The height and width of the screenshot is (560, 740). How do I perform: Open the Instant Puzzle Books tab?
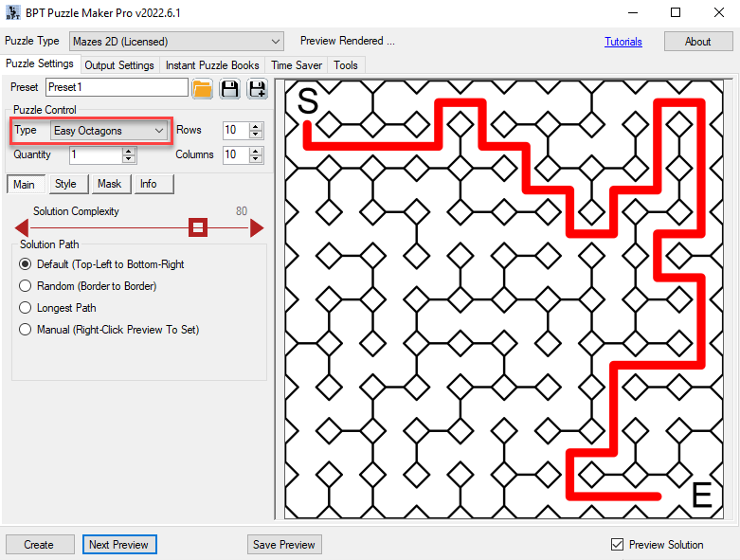[212, 65]
